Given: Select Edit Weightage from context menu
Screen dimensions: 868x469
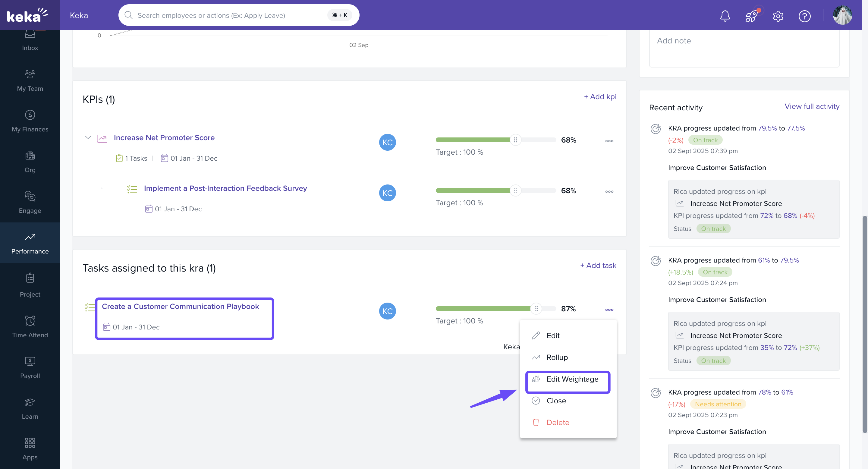Looking at the screenshot, I should tap(572, 379).
